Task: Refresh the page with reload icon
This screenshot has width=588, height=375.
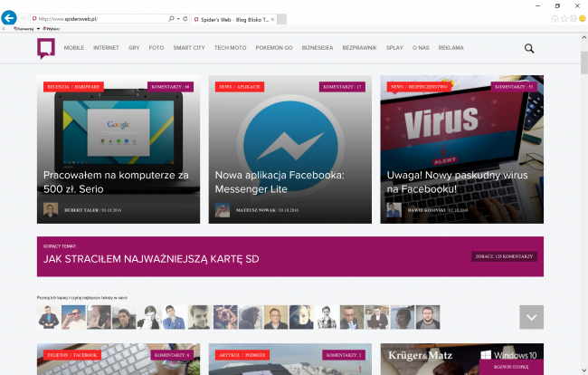Action: tap(185, 18)
